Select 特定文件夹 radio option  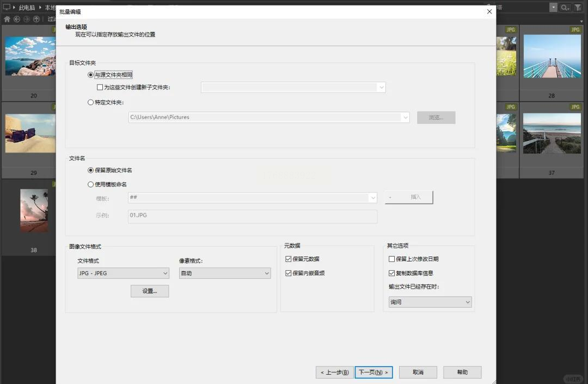click(x=90, y=102)
